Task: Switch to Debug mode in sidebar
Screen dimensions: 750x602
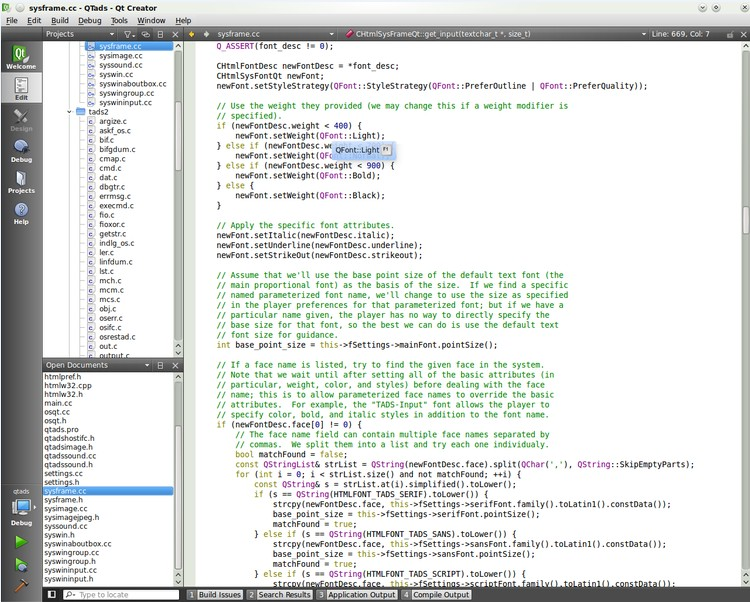Action: tap(21, 151)
